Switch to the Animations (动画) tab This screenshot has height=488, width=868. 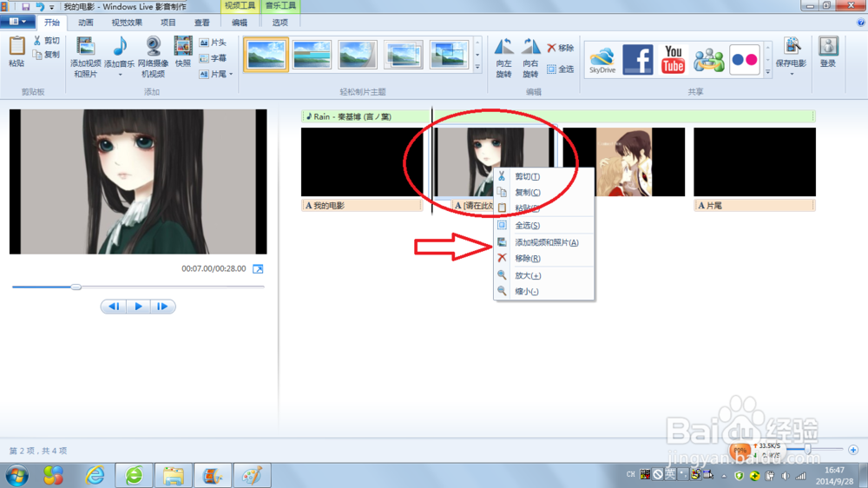pyautogui.click(x=86, y=23)
